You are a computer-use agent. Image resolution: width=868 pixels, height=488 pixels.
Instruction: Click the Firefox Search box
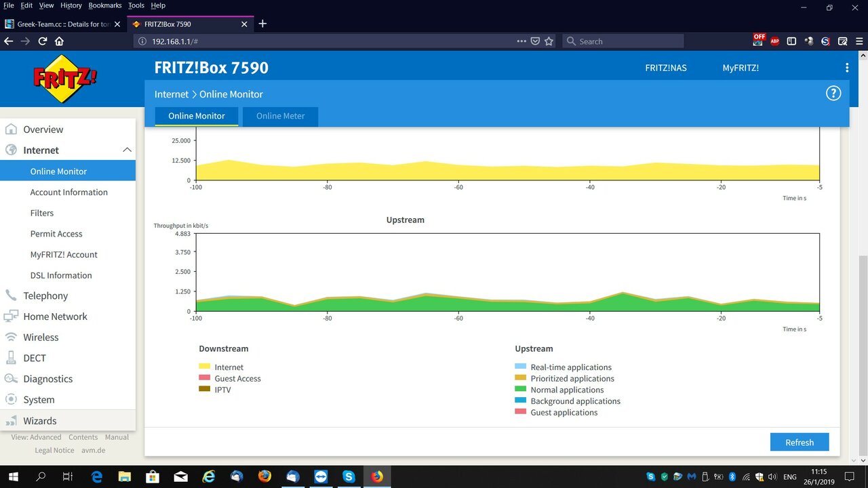coord(623,41)
